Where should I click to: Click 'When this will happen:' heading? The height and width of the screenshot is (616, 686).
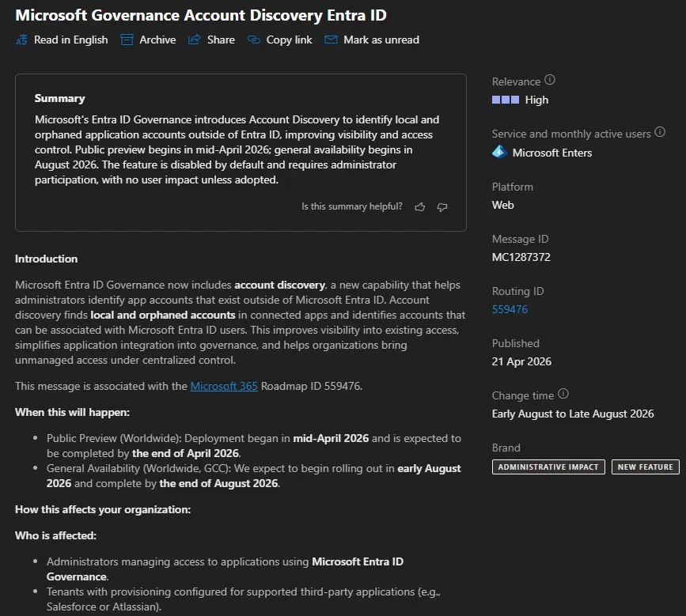[72, 412]
